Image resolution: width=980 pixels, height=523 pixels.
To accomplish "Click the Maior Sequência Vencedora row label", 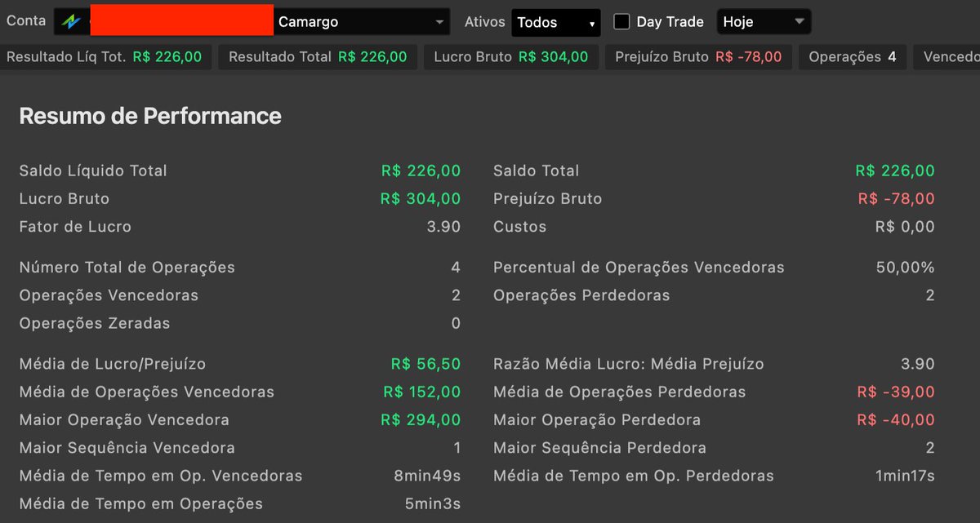I will point(127,448).
